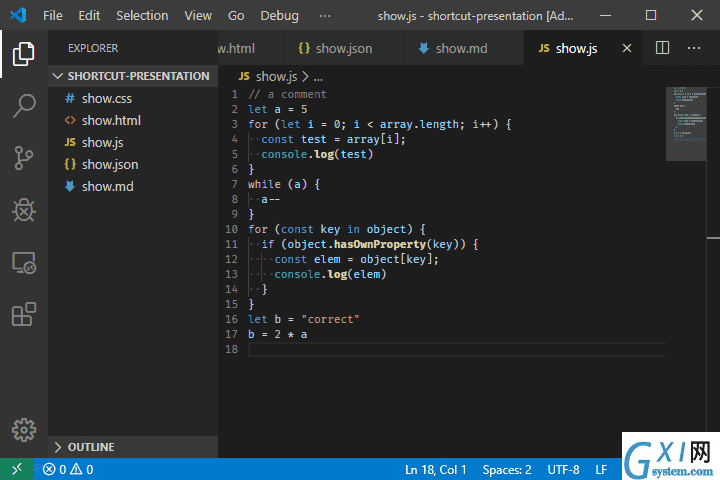Screen dimensions: 720x480
Task: Click the minimap code preview
Action: [x=686, y=124]
